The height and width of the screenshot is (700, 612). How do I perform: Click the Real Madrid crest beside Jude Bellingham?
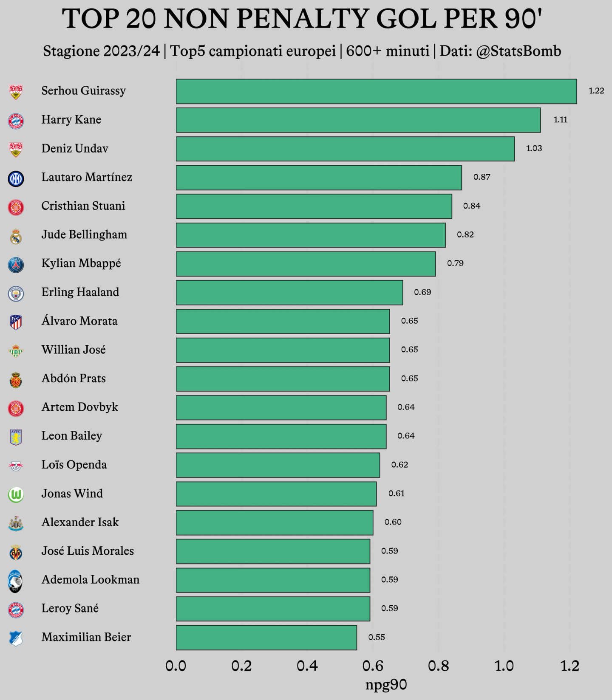coord(16,236)
